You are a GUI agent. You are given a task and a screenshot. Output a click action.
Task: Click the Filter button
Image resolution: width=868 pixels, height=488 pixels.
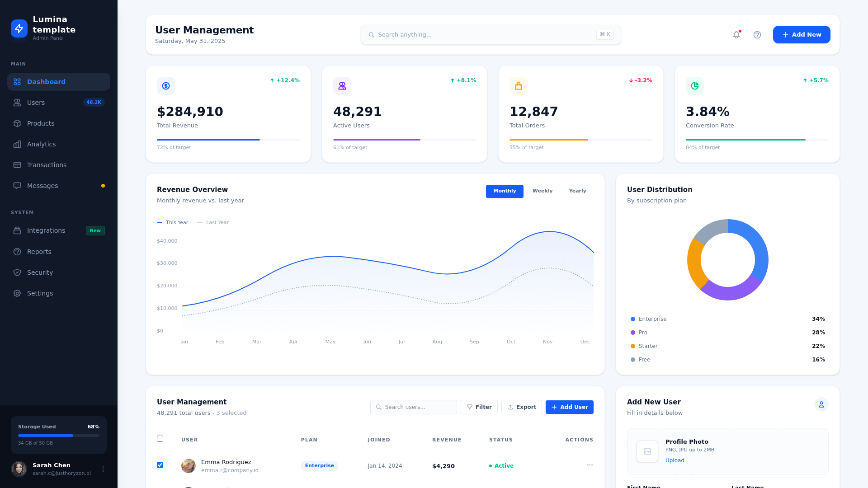coord(479,407)
